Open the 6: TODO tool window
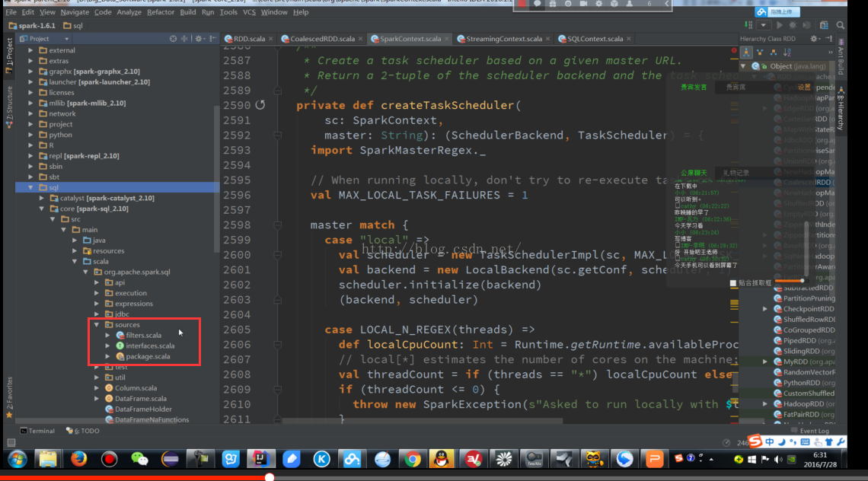Image resolution: width=868 pixels, height=481 pixels. point(83,431)
